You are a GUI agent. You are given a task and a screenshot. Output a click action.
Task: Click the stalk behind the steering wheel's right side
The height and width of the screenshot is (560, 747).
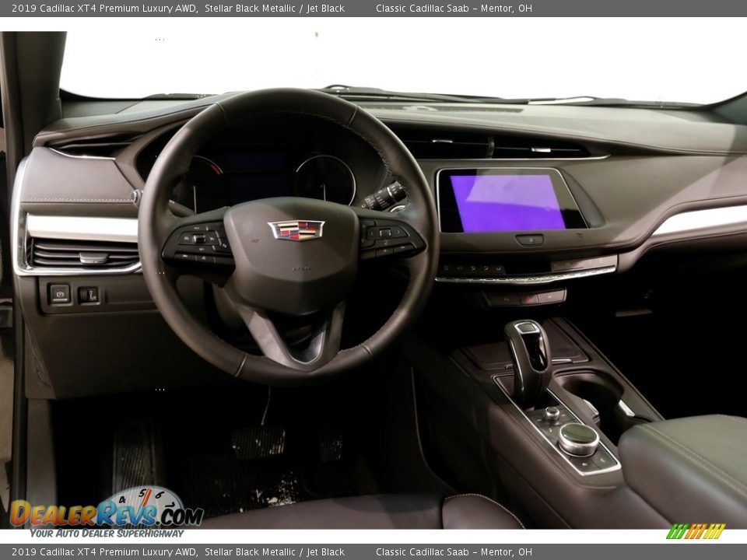[x=384, y=195]
